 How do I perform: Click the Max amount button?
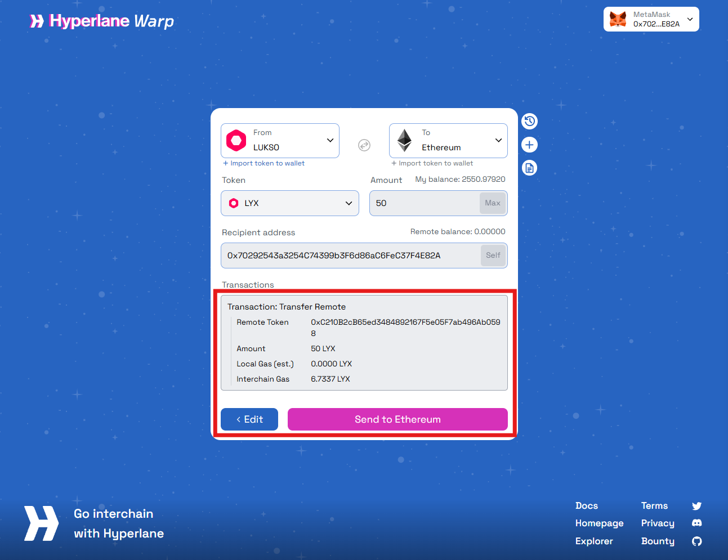[x=493, y=203]
